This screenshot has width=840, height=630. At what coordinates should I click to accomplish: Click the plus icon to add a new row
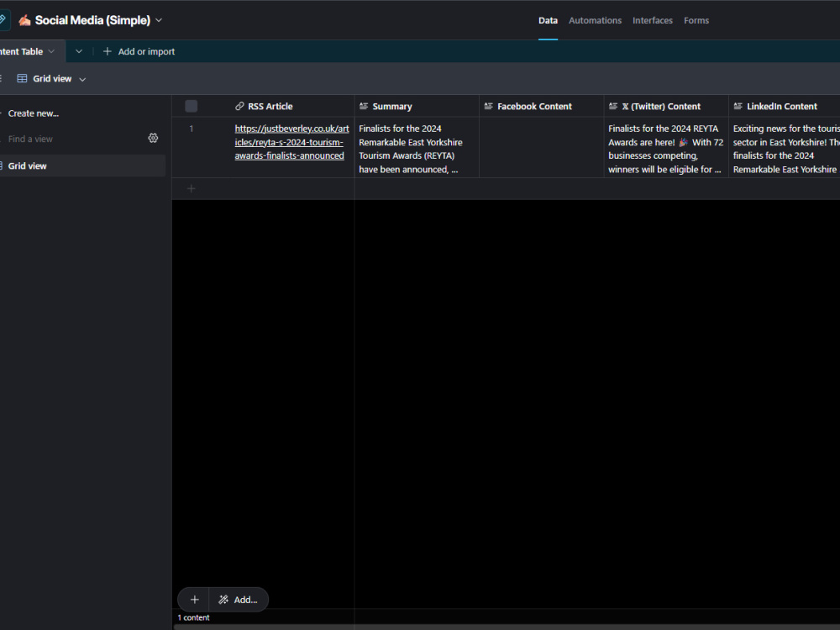[x=192, y=188]
